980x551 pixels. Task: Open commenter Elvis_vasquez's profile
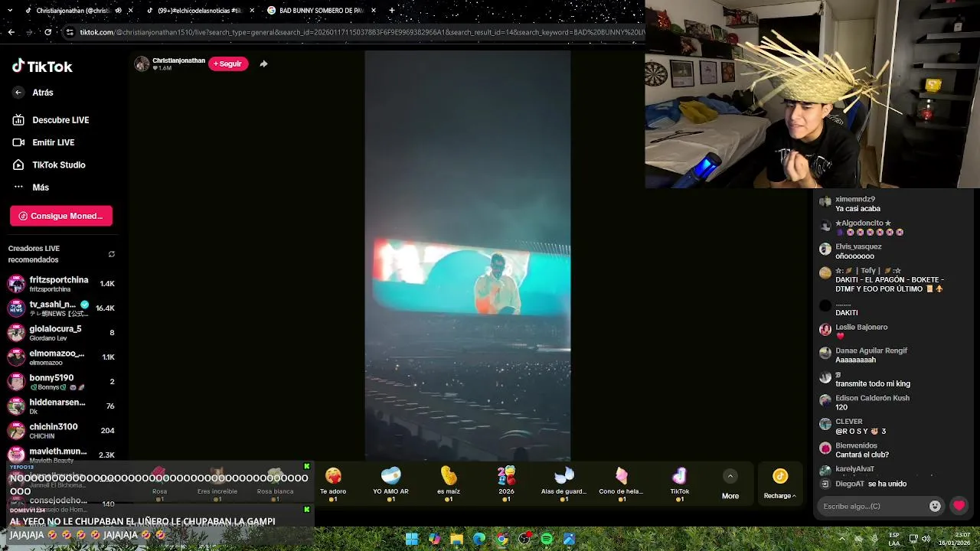[x=858, y=246]
